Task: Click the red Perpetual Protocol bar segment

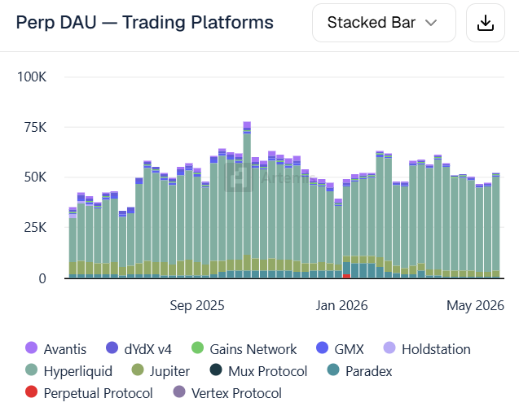Action: pyautogui.click(x=346, y=276)
